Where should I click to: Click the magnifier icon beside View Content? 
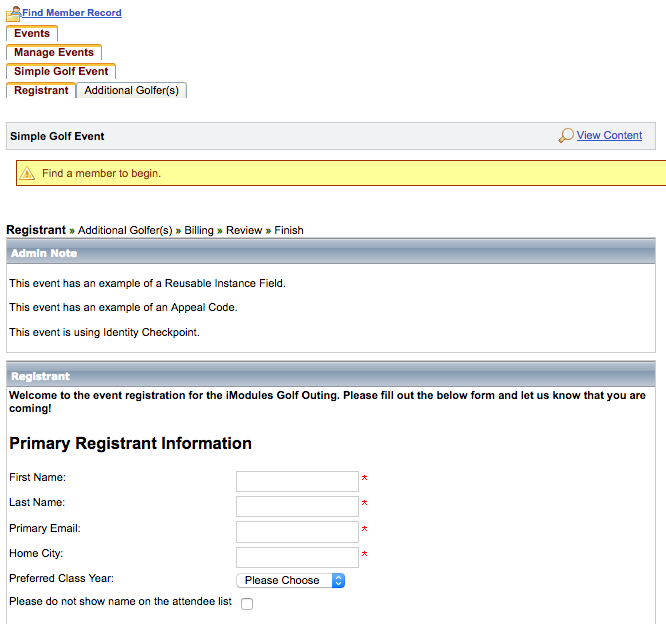click(566, 136)
